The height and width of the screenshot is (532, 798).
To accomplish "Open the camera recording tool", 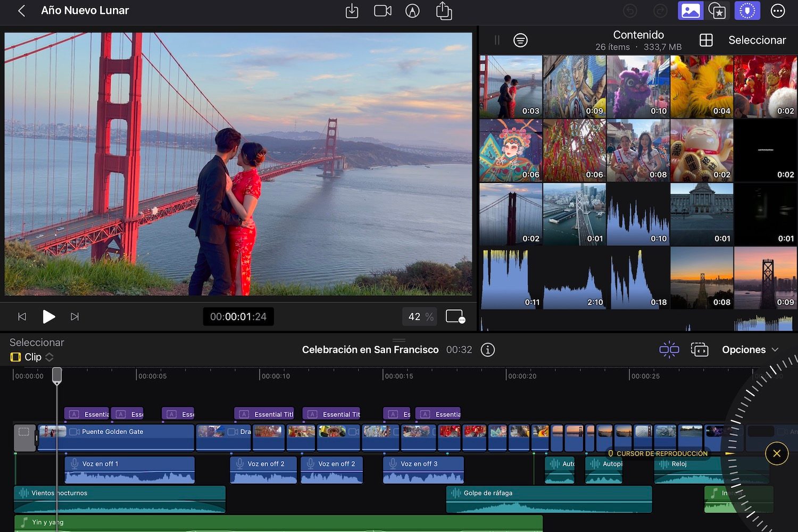I will pyautogui.click(x=383, y=11).
